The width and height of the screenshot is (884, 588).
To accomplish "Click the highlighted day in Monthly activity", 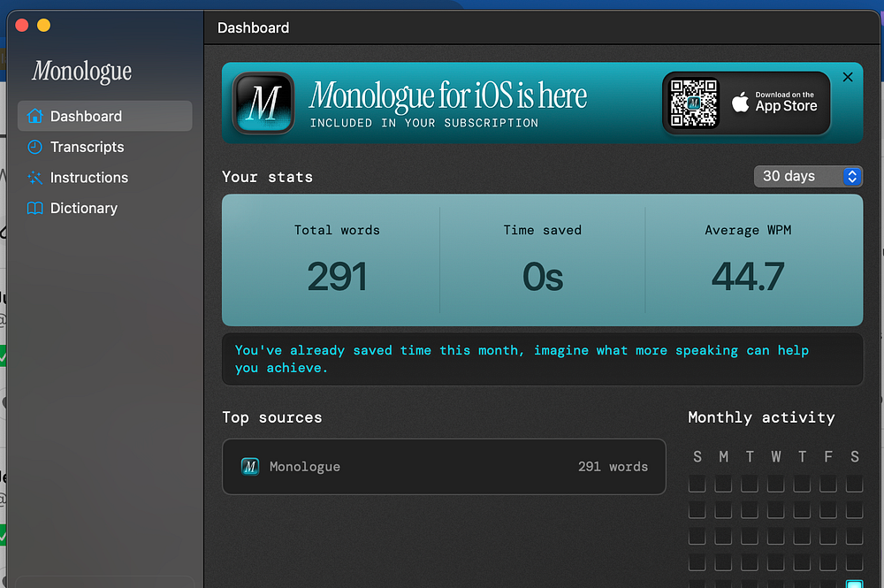I will [x=854, y=584].
